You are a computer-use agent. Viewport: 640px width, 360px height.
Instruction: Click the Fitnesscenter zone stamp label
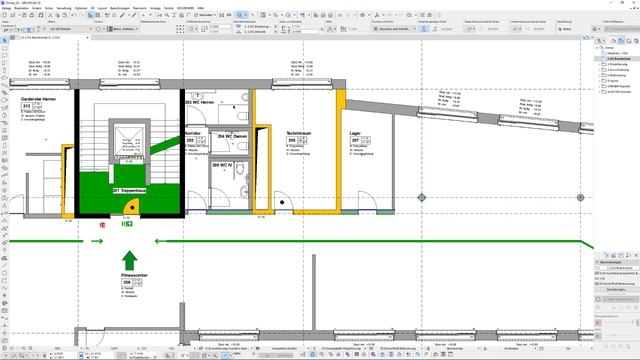pos(134,276)
